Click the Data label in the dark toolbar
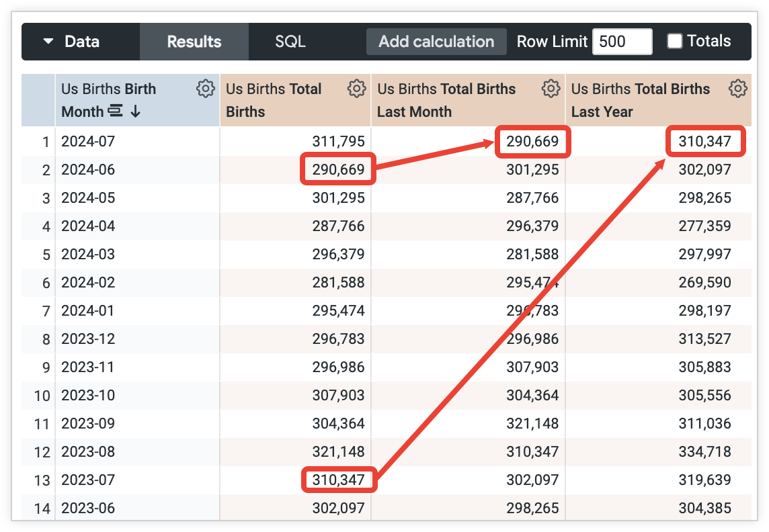769x532 pixels. coord(81,41)
